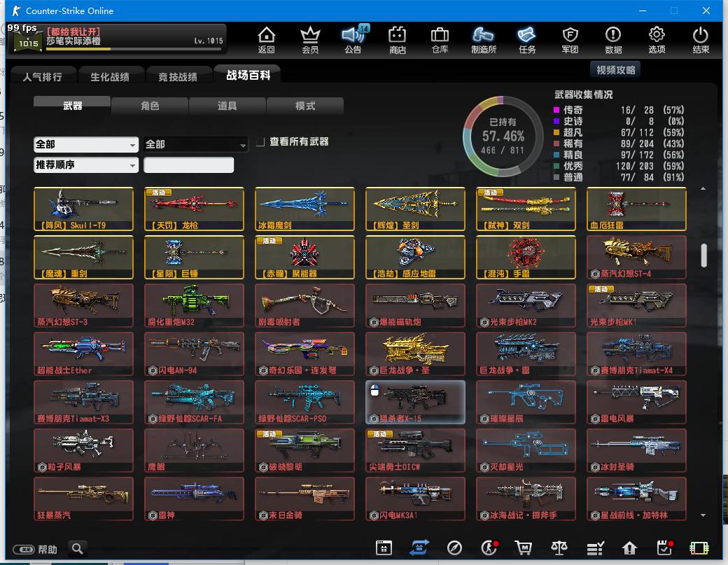Select the 【阵风】Skull-T9 weapon card

(83, 209)
